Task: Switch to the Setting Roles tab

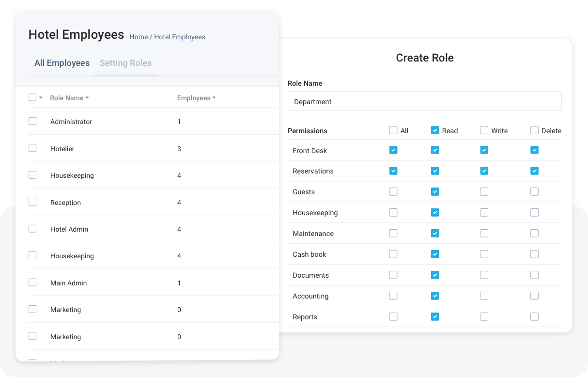Action: (x=125, y=63)
